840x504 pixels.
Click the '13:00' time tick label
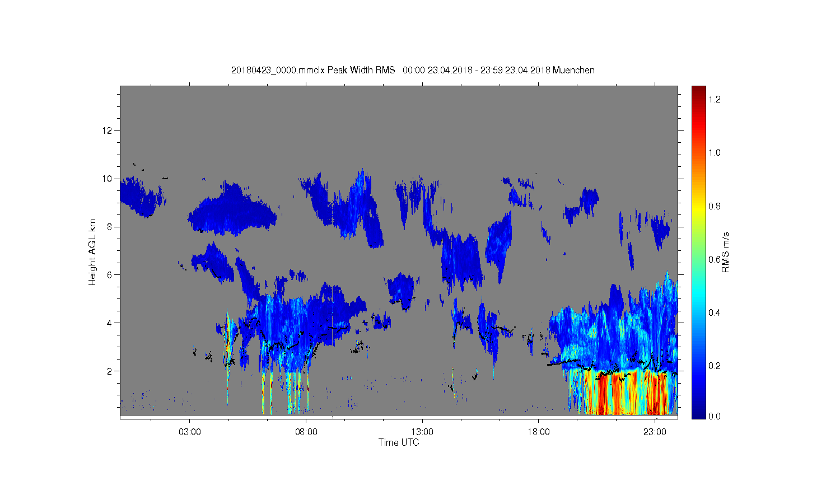(422, 432)
